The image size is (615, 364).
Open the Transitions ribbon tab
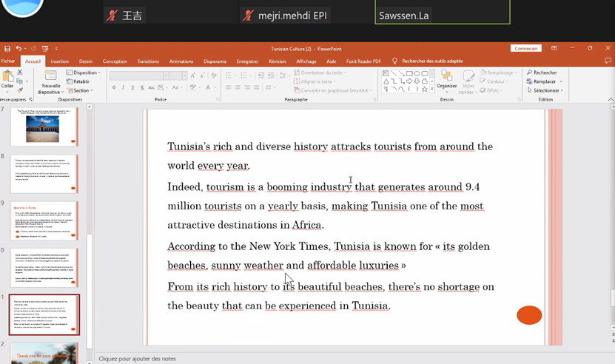point(148,61)
